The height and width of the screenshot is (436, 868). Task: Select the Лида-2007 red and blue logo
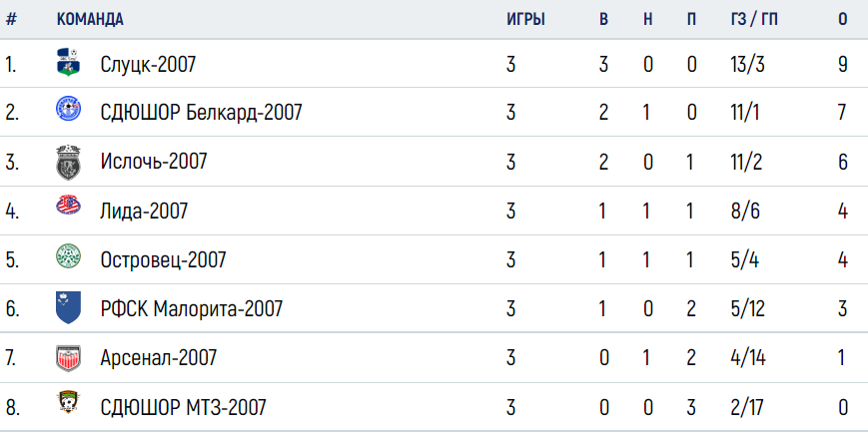[68, 206]
